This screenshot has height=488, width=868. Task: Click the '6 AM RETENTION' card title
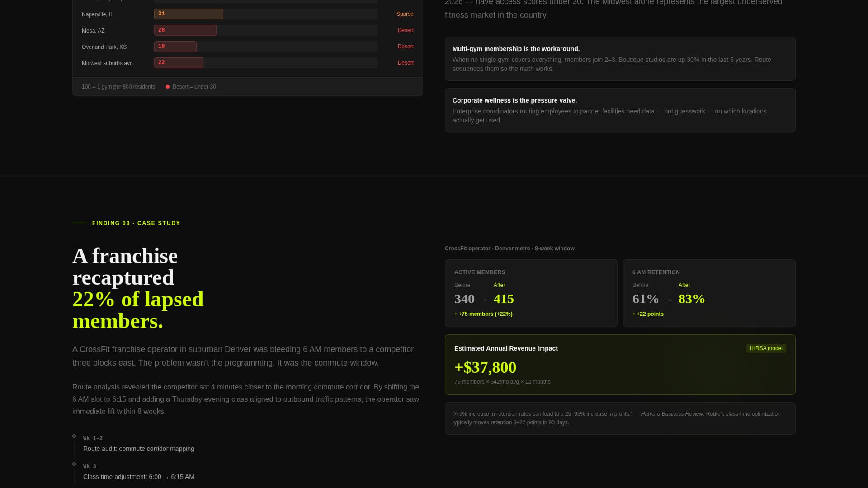coord(656,272)
